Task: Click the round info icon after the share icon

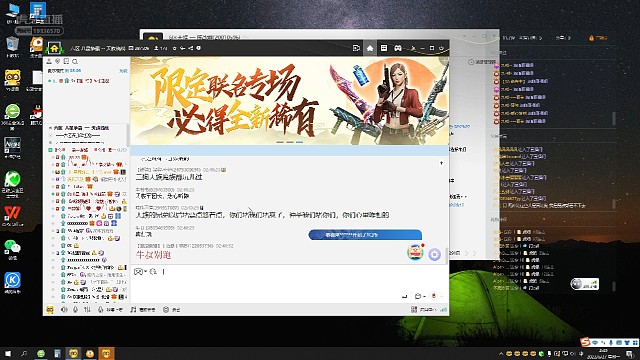Action: 198,48
